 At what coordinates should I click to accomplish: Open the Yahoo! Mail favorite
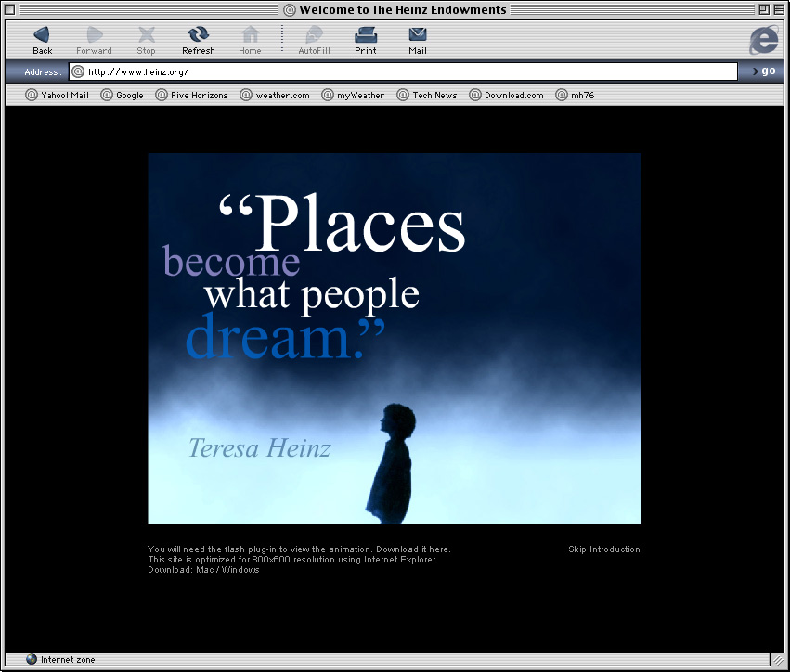pyautogui.click(x=58, y=95)
